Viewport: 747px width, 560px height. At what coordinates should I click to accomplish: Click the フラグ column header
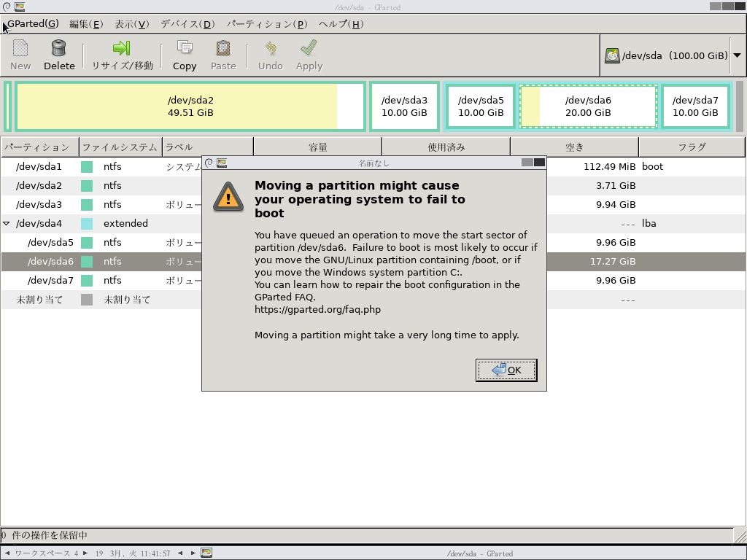pos(692,147)
